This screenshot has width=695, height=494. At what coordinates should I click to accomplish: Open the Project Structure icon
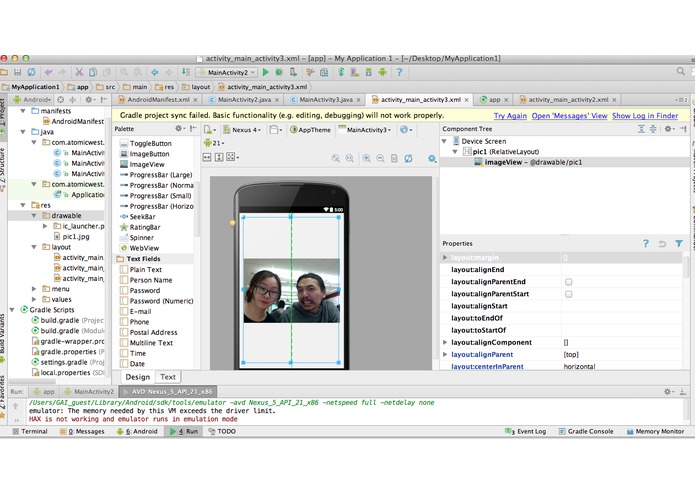pos(324,72)
